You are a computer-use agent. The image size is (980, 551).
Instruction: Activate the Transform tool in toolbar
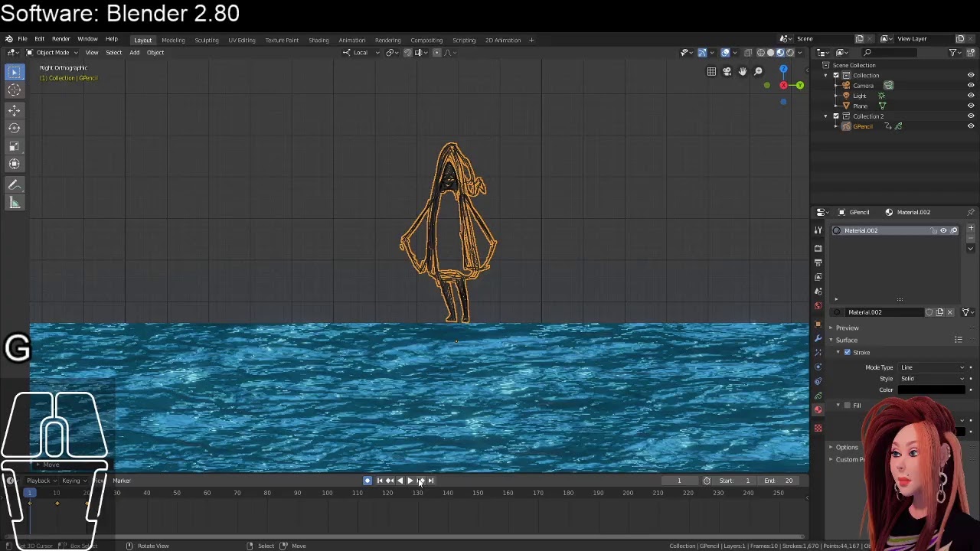click(15, 164)
